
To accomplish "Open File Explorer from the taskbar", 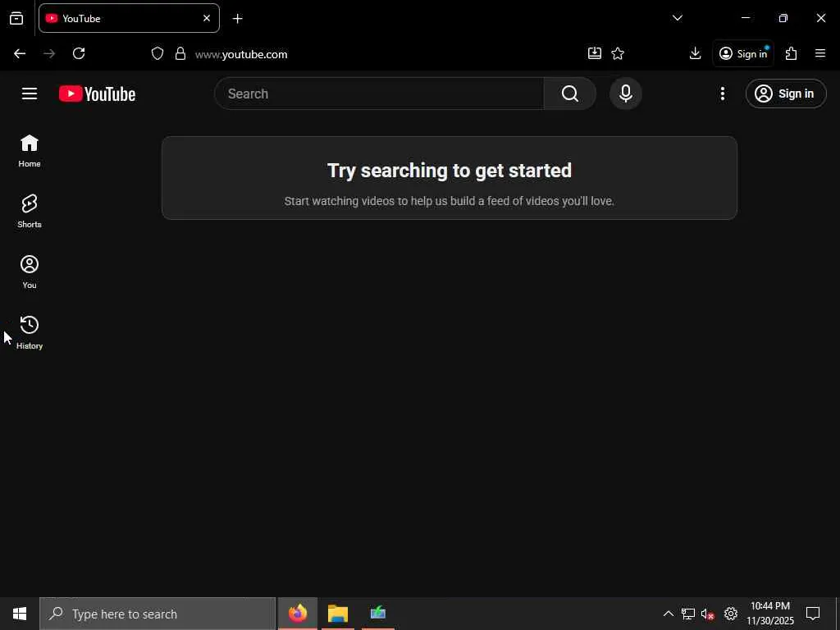I will 338,614.
